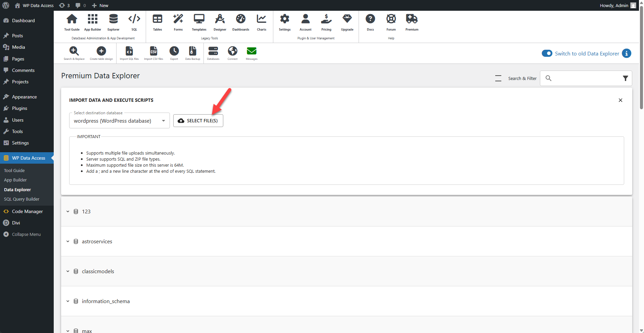Open SQL Query Builder submenu item

[x=21, y=199]
